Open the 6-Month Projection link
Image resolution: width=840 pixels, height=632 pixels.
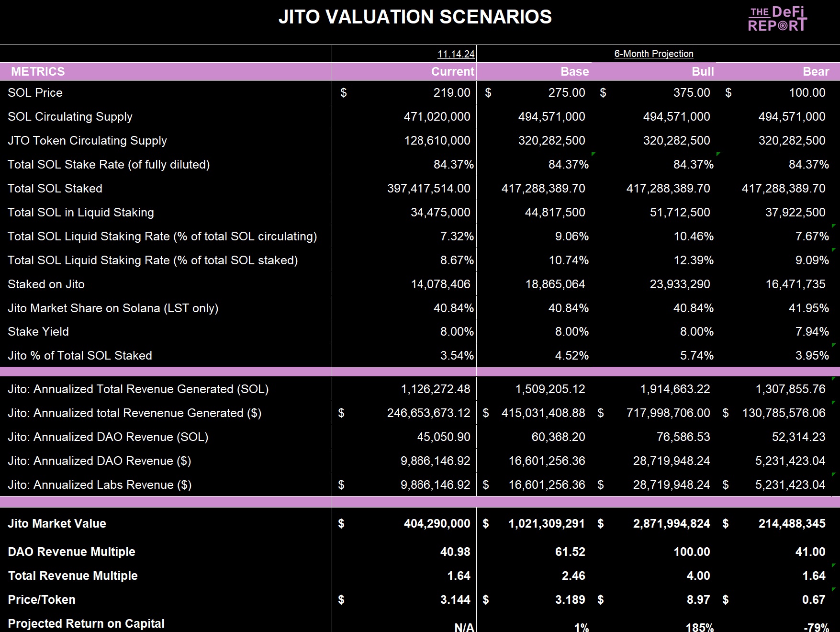pyautogui.click(x=654, y=54)
